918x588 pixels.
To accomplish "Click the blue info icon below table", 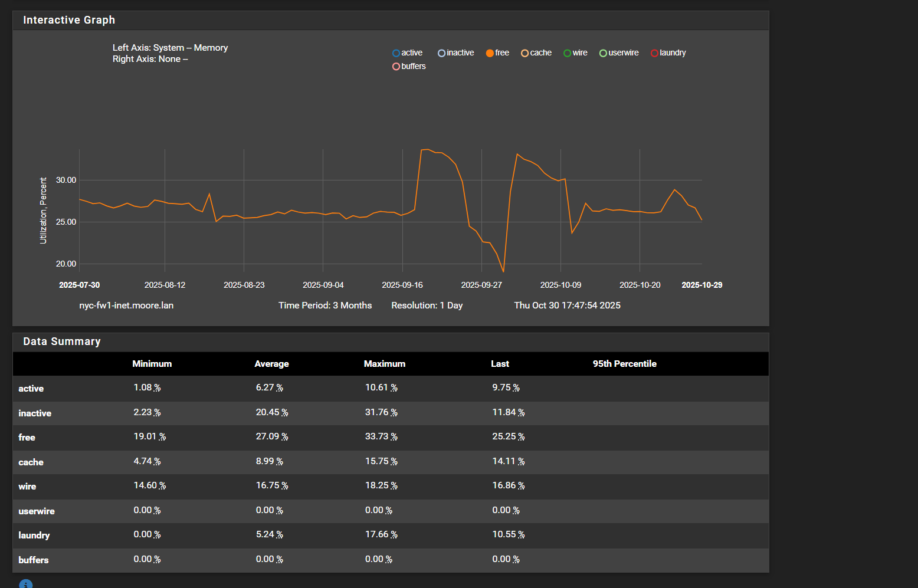I will pos(26,584).
